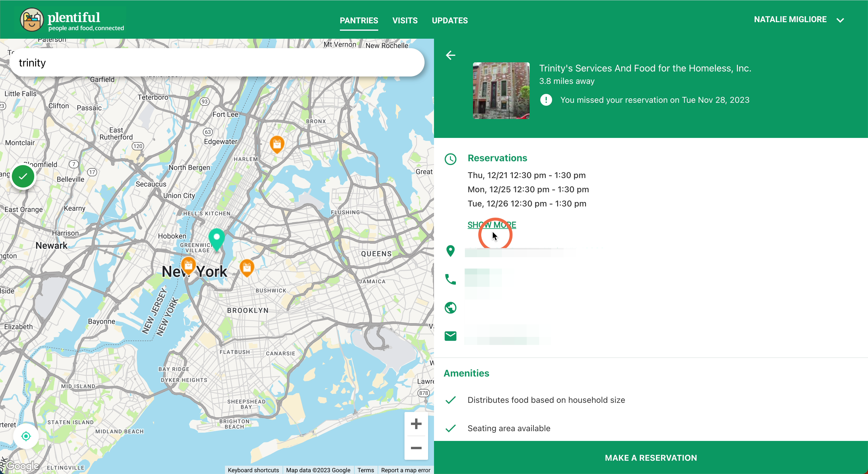Open the Trinity's Services building photo
This screenshot has width=868, height=474.
[501, 91]
